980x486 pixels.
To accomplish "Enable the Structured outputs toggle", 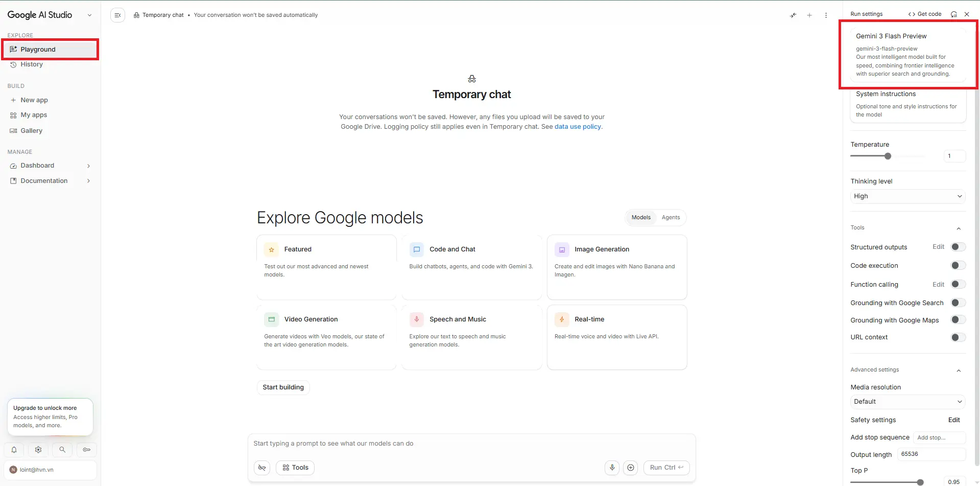I will 958,247.
